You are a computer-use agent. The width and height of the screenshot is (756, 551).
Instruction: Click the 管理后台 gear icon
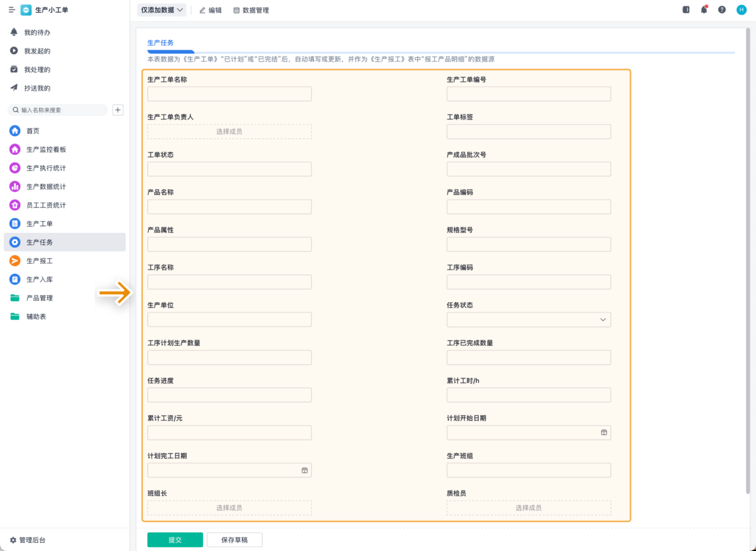point(13,540)
